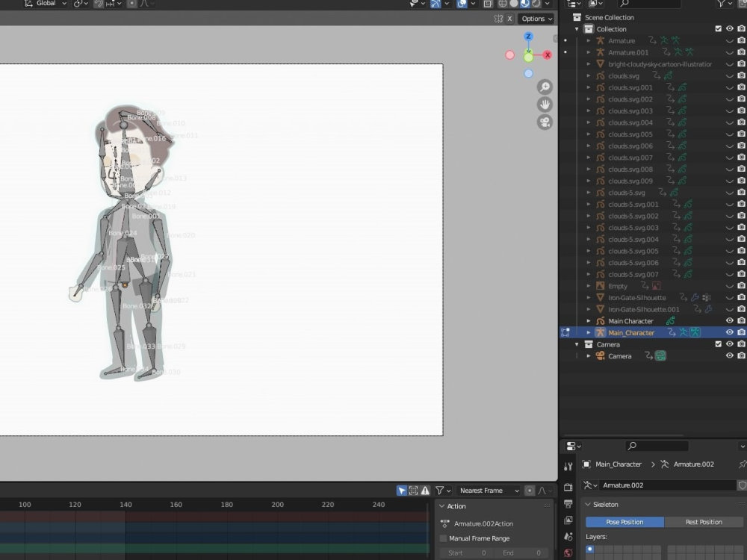This screenshot has height=560, width=747.
Task: Toggle proportional editing in dope sheet
Action: [x=530, y=491]
